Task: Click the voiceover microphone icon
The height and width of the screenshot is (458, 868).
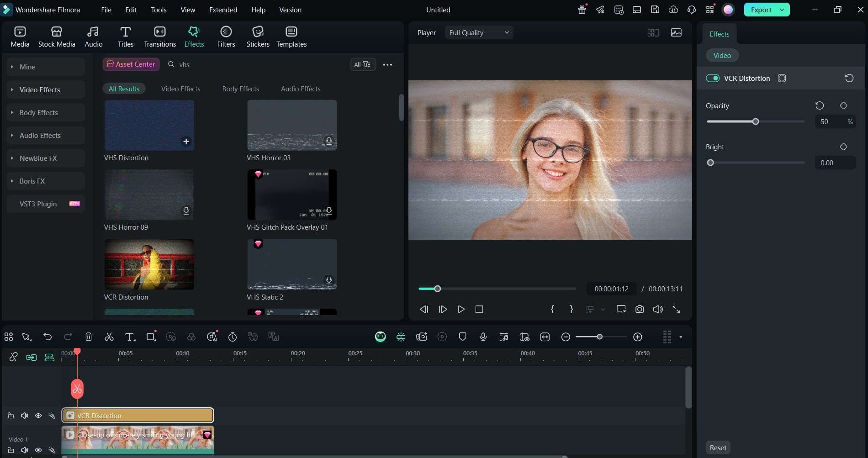Action: click(483, 337)
